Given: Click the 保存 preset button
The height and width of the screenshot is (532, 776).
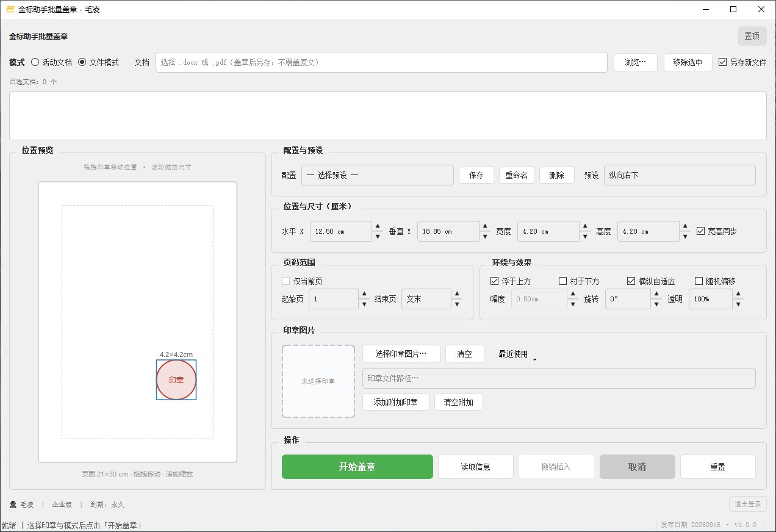Looking at the screenshot, I should [x=476, y=175].
